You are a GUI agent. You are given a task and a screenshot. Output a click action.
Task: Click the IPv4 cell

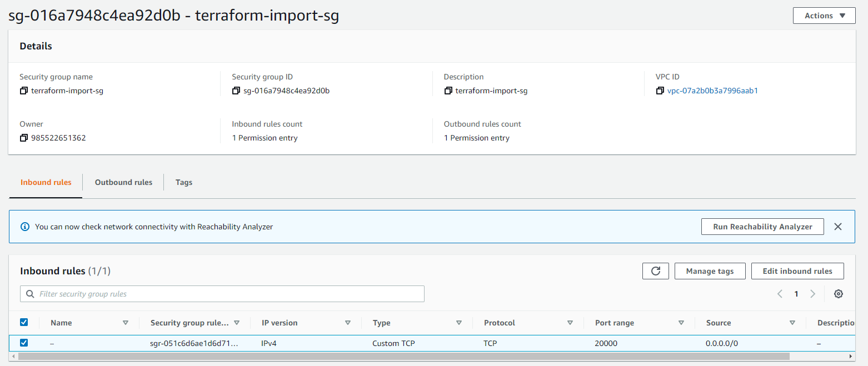click(269, 343)
